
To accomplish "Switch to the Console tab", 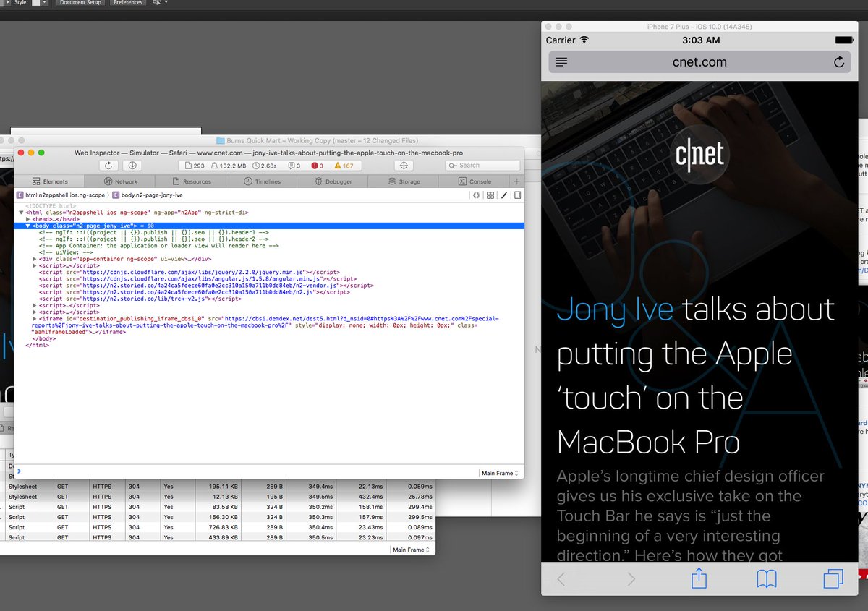I will [474, 181].
